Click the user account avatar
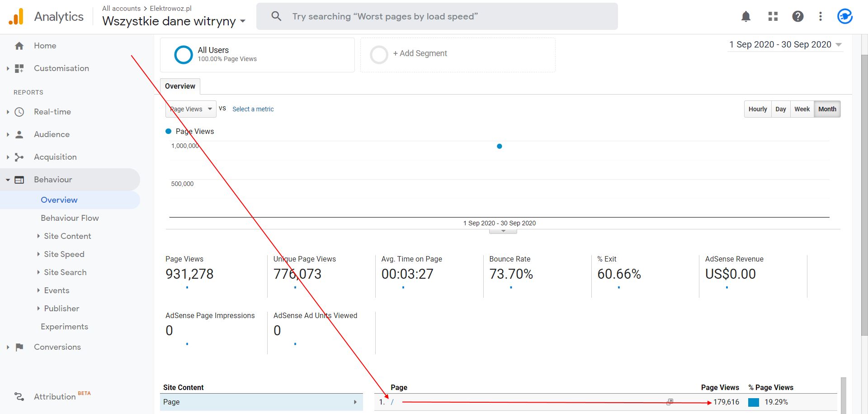The height and width of the screenshot is (414, 868). 845,16
